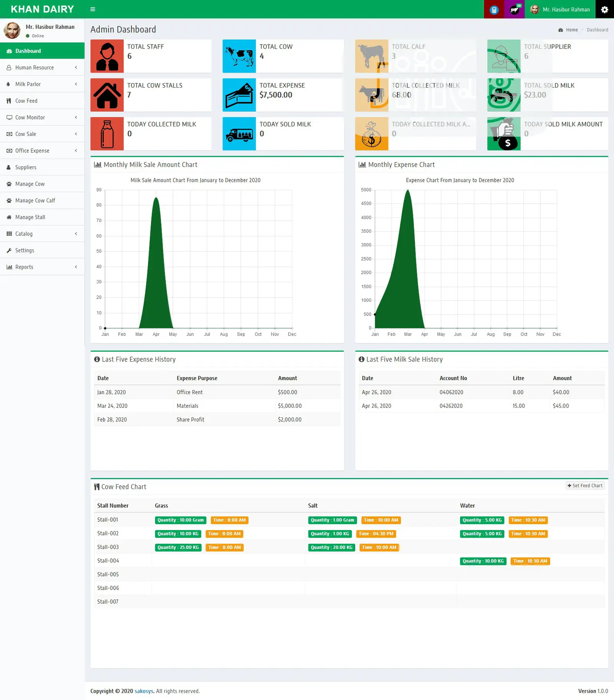Click the Monthly Expense Chart bar icon
The width and height of the screenshot is (614, 700).
[x=362, y=165]
